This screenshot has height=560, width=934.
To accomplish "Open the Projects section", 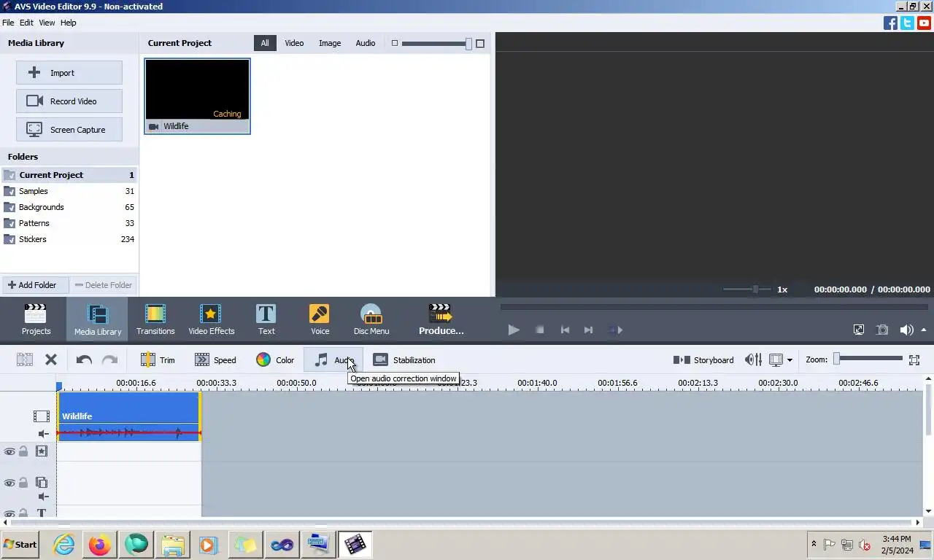I will [36, 319].
